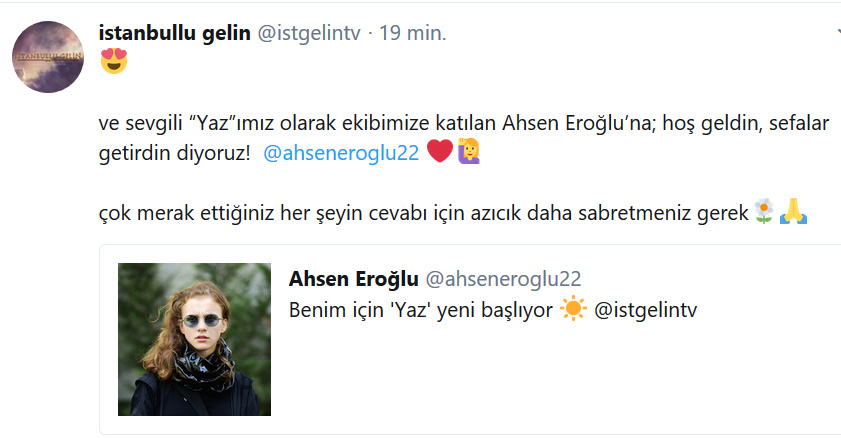Open the @istgelintv handle in the tweet header
This screenshot has height=438, width=841.
coord(309,33)
